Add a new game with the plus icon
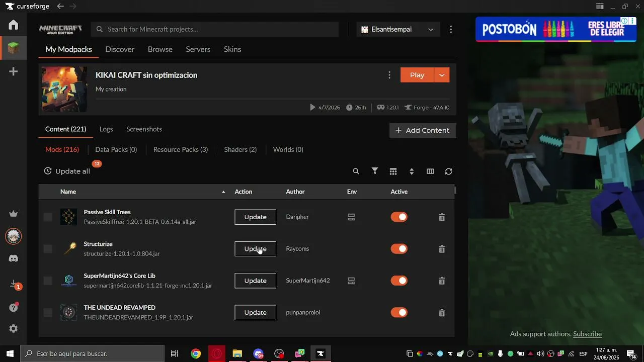Image resolution: width=644 pixels, height=362 pixels. 14,71
